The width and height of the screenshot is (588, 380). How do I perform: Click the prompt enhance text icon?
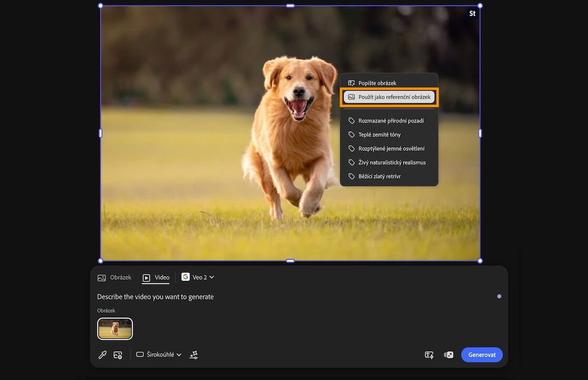(429, 355)
